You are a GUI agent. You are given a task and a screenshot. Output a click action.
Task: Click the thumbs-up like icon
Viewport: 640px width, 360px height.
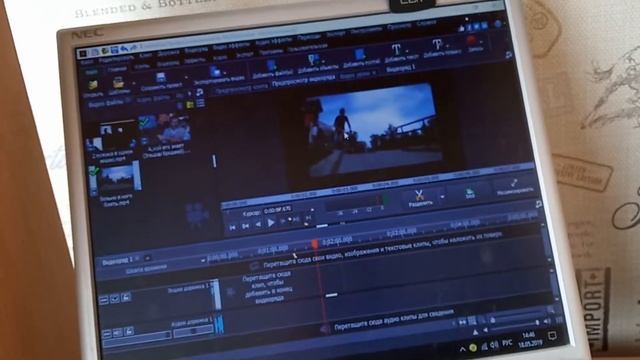[461, 29]
